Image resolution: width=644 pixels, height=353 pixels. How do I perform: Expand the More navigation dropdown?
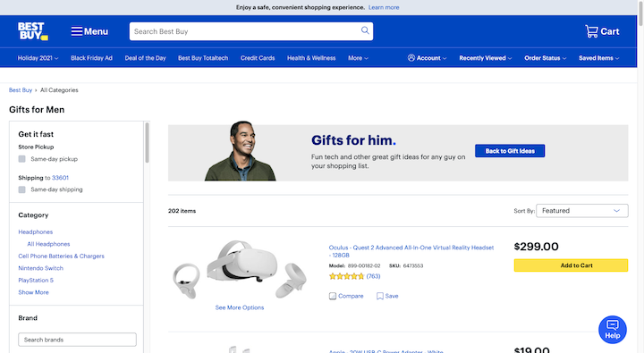358,58
